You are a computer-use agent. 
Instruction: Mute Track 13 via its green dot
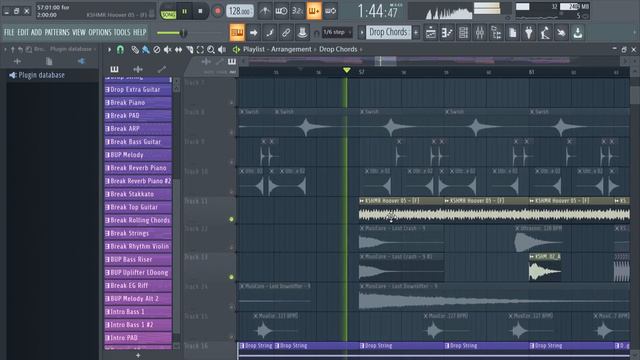tap(231, 277)
